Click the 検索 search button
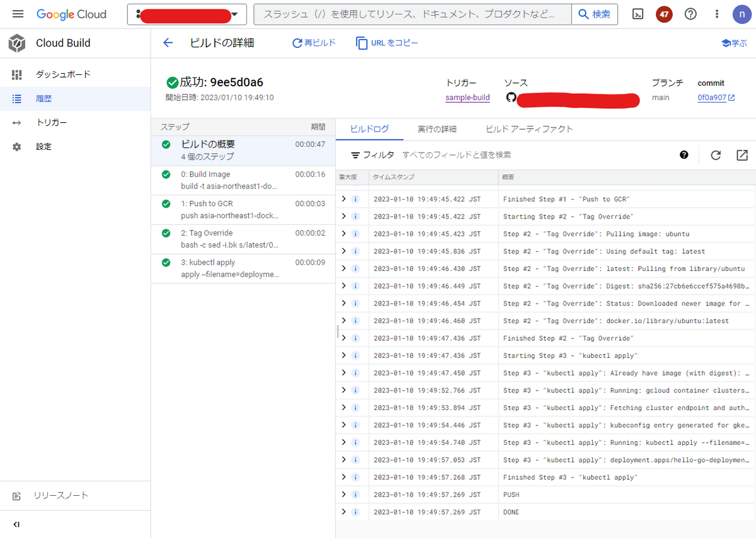The width and height of the screenshot is (756, 538). coord(595,14)
